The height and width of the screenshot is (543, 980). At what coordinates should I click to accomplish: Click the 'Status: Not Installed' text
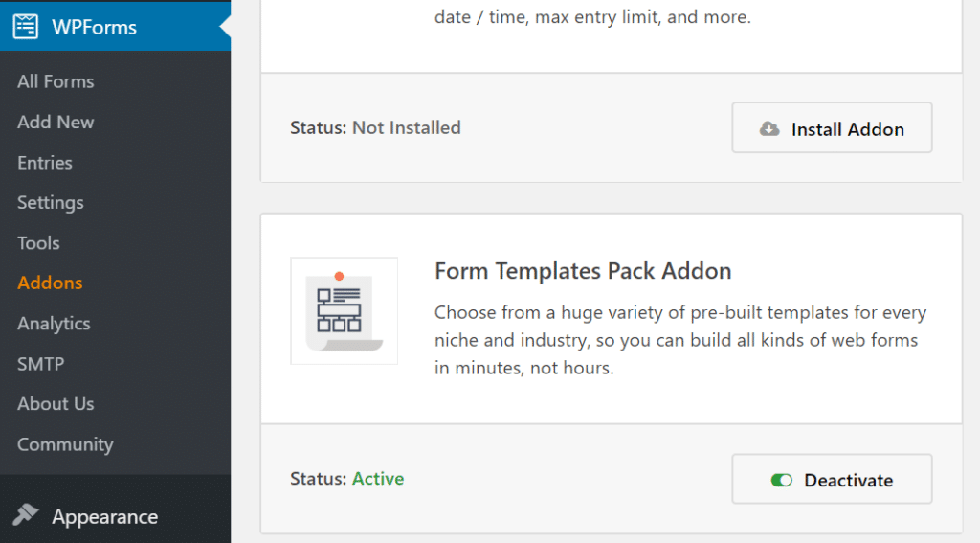point(375,127)
